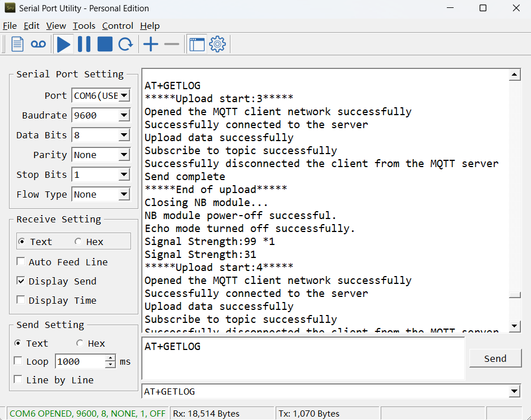
Task: Increase loop interval with the up spinner
Action: [x=110, y=358]
